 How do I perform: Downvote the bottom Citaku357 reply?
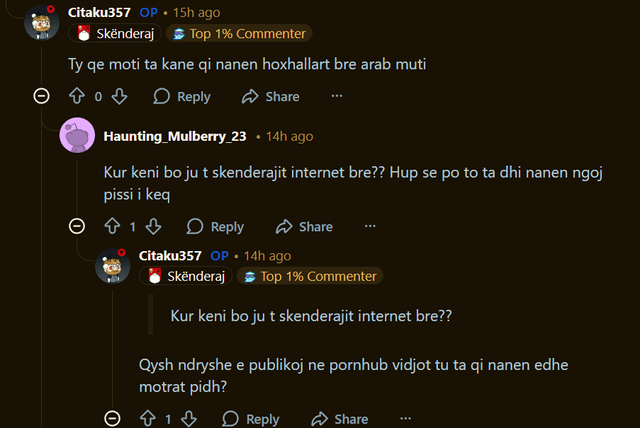pyautogui.click(x=190, y=419)
